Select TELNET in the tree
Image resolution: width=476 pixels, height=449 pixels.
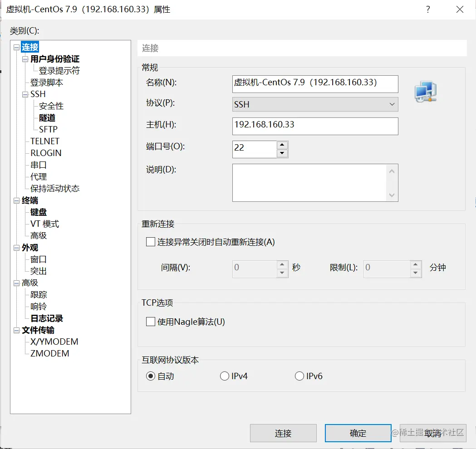[45, 142]
